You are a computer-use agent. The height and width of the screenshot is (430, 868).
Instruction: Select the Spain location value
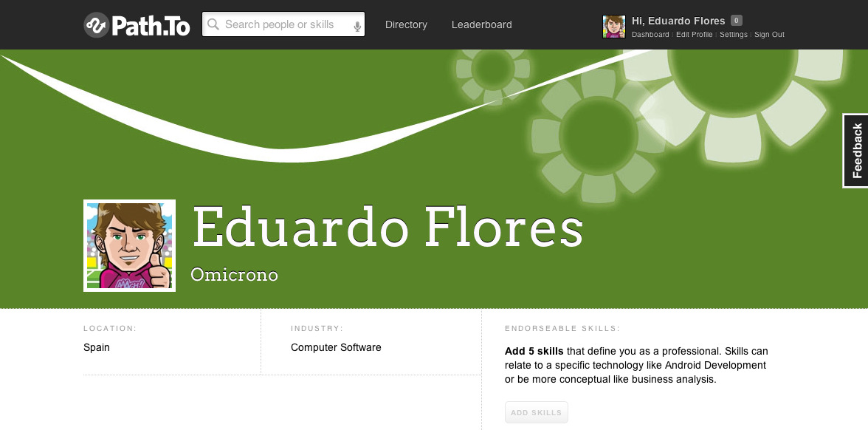[97, 347]
